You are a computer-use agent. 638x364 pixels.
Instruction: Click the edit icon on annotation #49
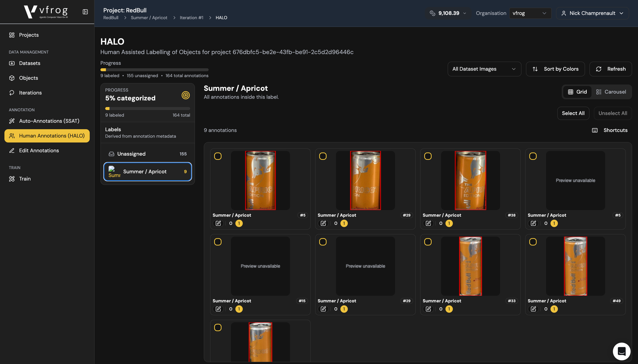[x=533, y=309]
